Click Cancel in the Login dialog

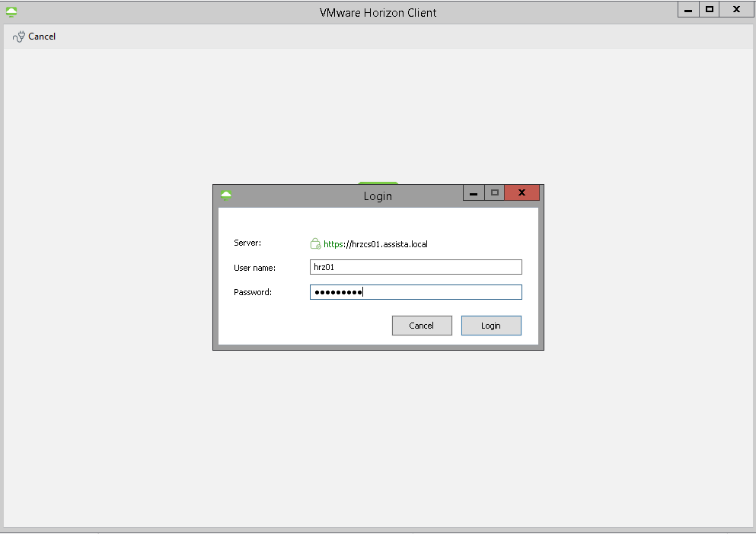[x=422, y=326]
